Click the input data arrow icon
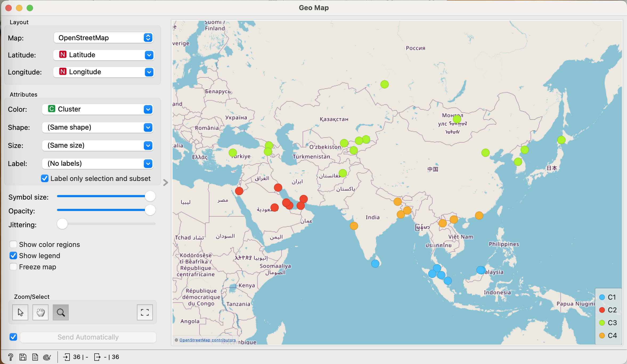 click(67, 357)
